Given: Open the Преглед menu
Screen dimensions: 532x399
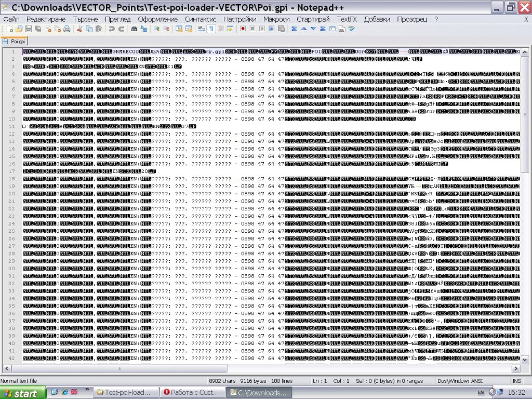Looking at the screenshot, I should point(117,19).
